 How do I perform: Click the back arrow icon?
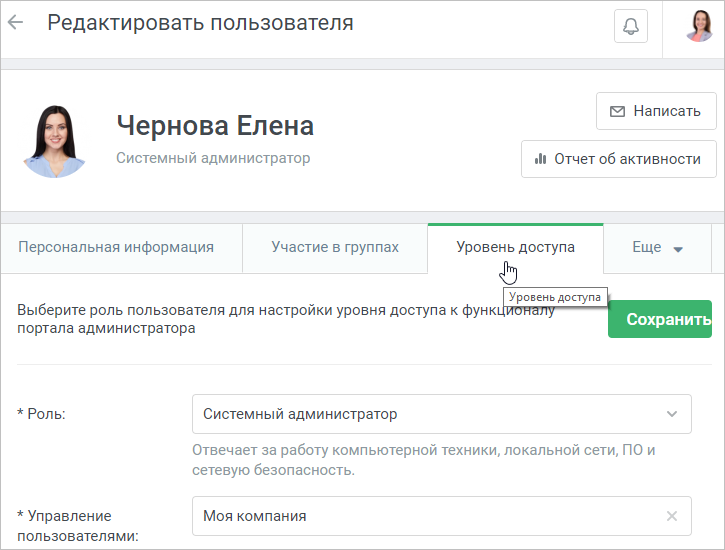[x=15, y=22]
